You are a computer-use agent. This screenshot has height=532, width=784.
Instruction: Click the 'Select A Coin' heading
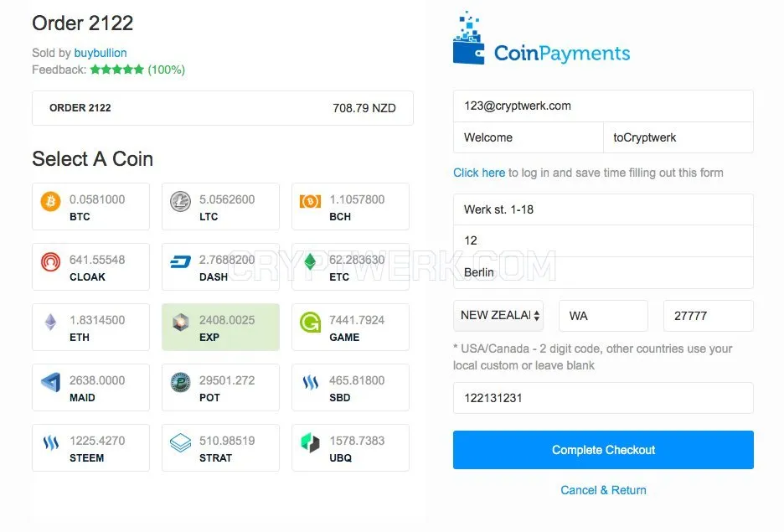click(x=92, y=159)
